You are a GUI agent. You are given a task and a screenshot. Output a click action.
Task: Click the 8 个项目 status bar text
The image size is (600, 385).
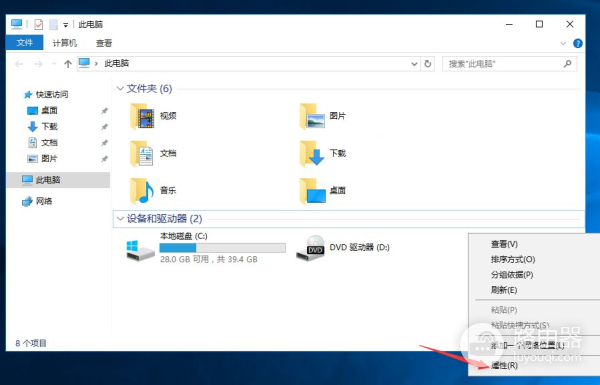coord(31,343)
